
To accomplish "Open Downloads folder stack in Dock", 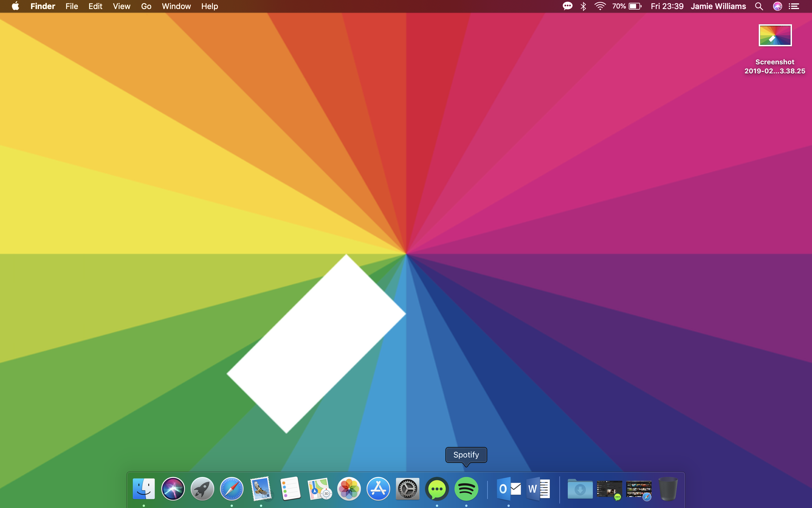I will [580, 489].
